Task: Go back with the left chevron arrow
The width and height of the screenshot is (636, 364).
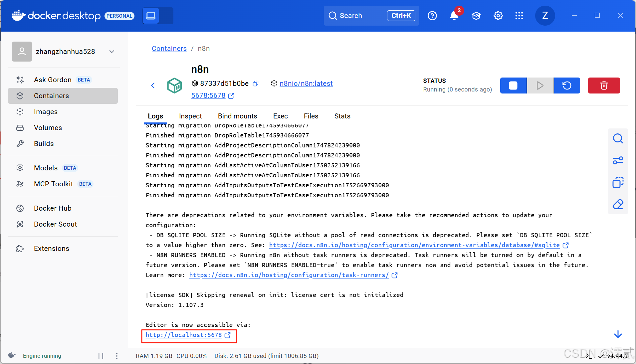Action: [x=153, y=86]
